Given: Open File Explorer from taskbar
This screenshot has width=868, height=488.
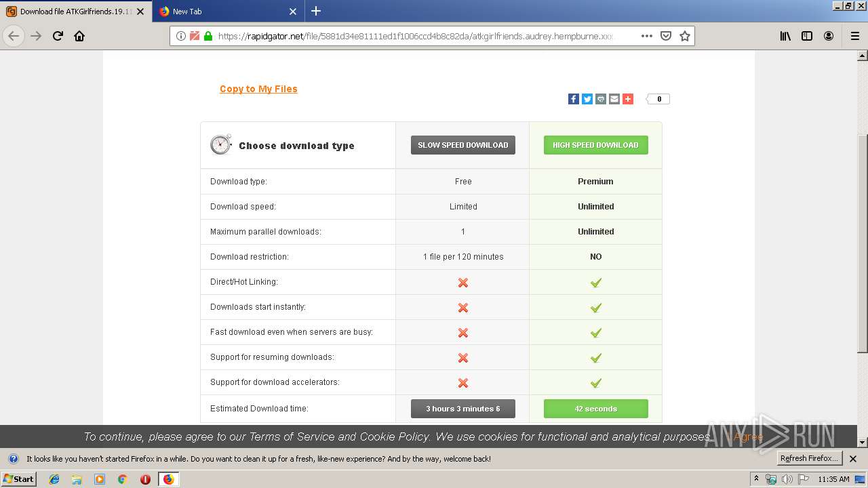Looking at the screenshot, I should 77,479.
